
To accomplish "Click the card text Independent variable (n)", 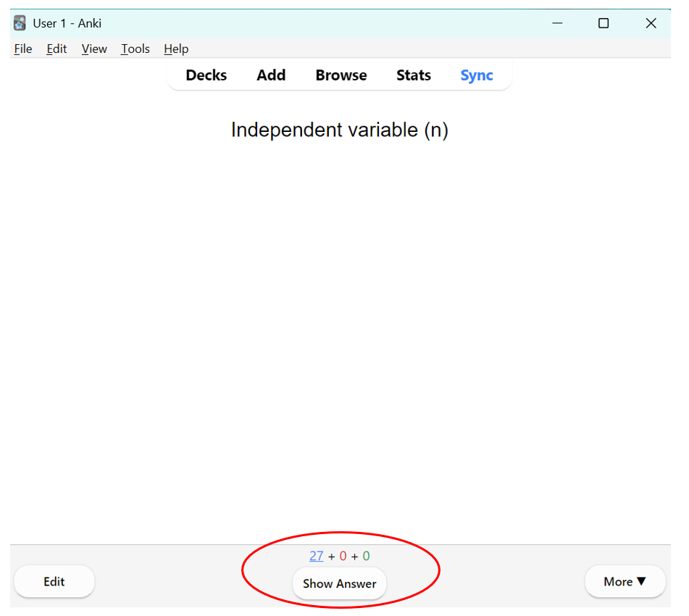I will pos(340,130).
